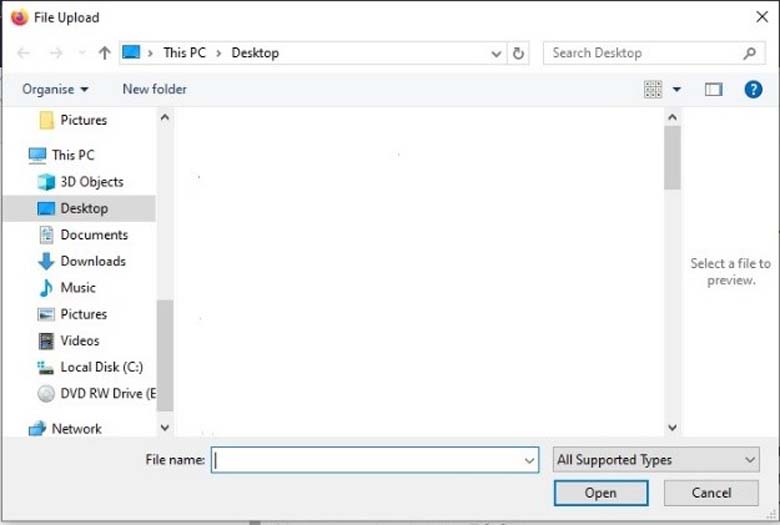Select the Music folder in sidebar

78,287
